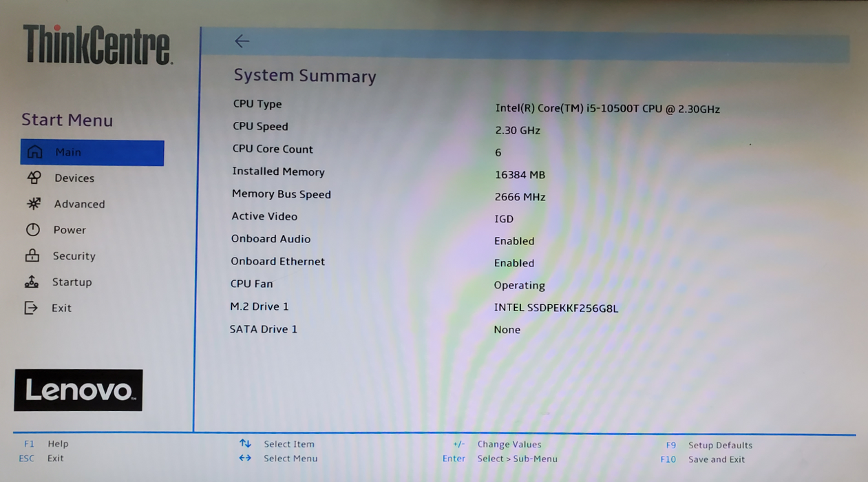This screenshot has width=868, height=482.
Task: Select the M.2 Drive 1 label
Action: (260, 306)
